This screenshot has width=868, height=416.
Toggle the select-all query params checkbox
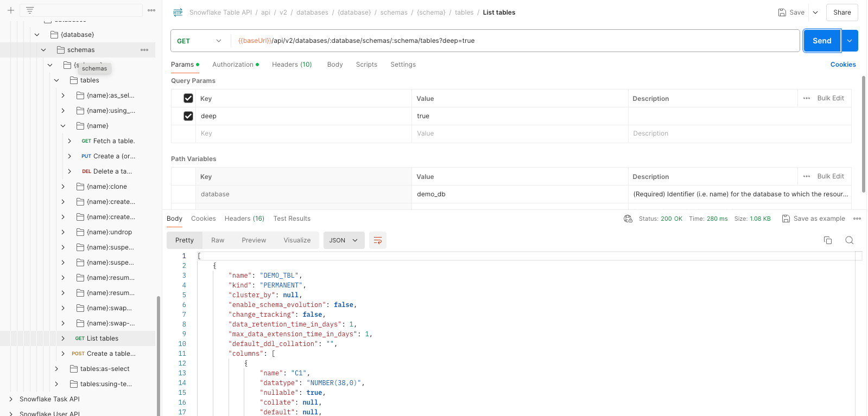click(188, 99)
